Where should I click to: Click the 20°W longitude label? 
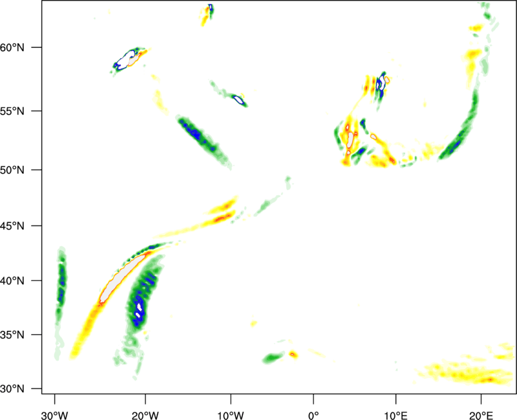tap(145, 415)
